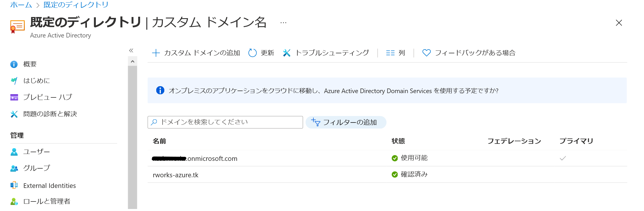Click the はじめに flag icon

click(x=14, y=81)
